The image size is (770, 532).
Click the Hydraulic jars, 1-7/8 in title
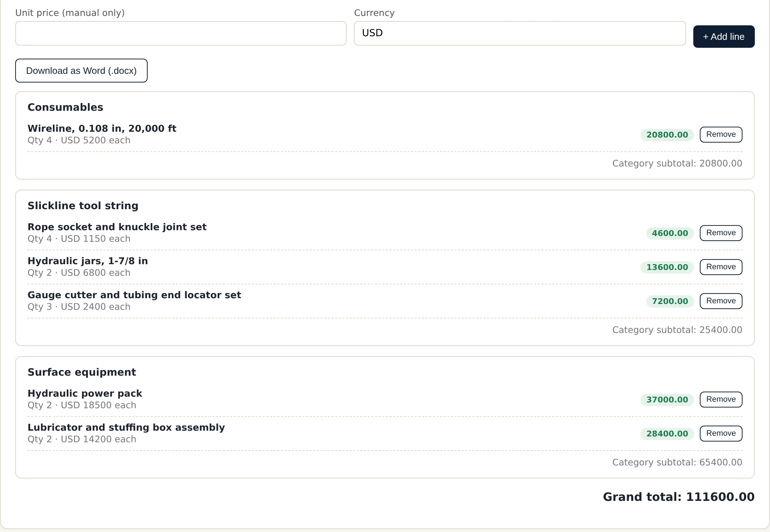pyautogui.click(x=88, y=261)
